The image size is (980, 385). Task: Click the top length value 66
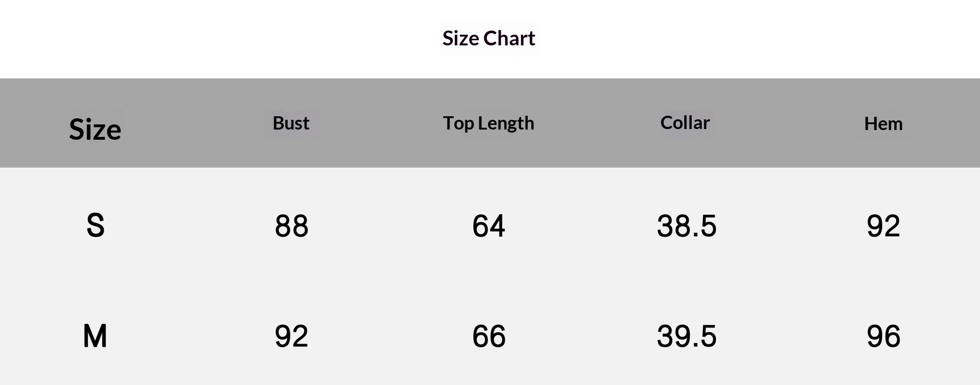click(x=488, y=337)
